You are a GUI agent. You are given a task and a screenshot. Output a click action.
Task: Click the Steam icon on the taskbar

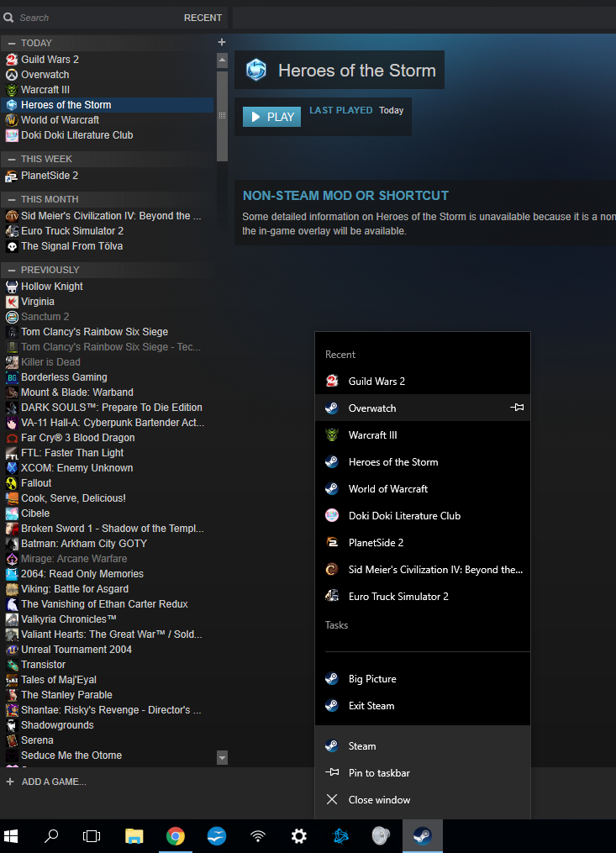[422, 835]
